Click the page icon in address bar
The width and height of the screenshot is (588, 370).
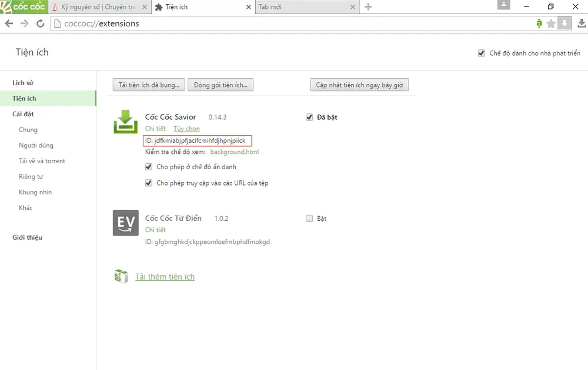58,23
